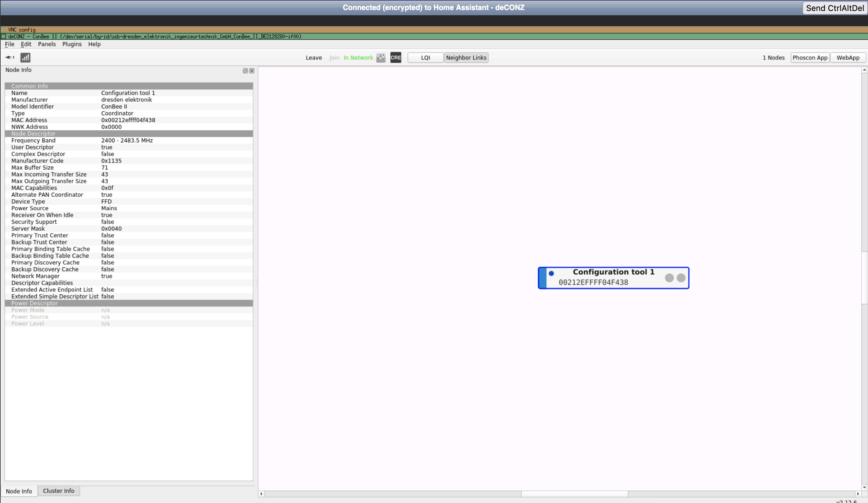The width and height of the screenshot is (868, 503).
Task: Select the Server Mask value 0x0040
Action: tap(111, 229)
